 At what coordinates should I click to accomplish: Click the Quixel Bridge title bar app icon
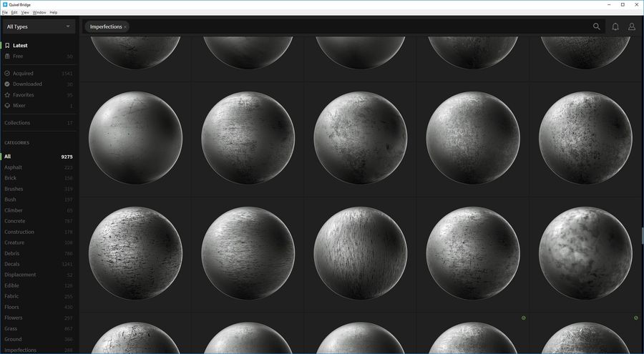click(x=5, y=4)
